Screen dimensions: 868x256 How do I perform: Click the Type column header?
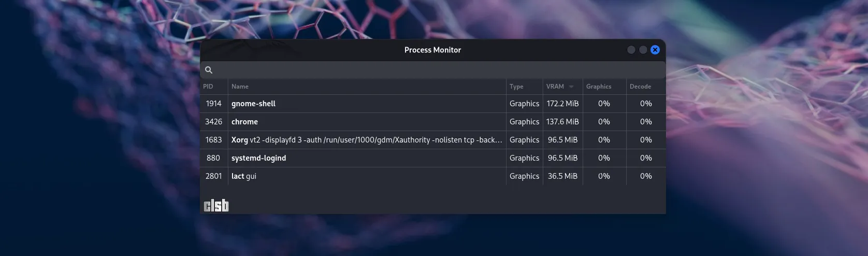coord(516,87)
